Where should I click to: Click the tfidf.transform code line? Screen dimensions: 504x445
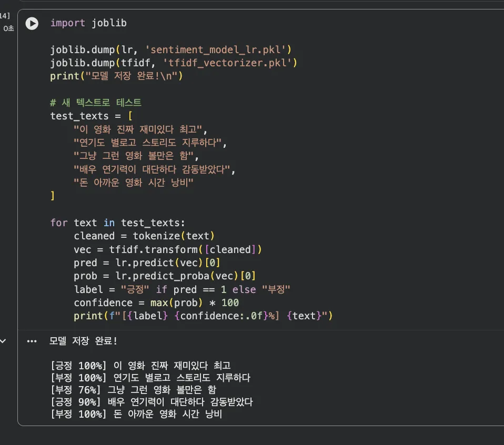tap(167, 249)
